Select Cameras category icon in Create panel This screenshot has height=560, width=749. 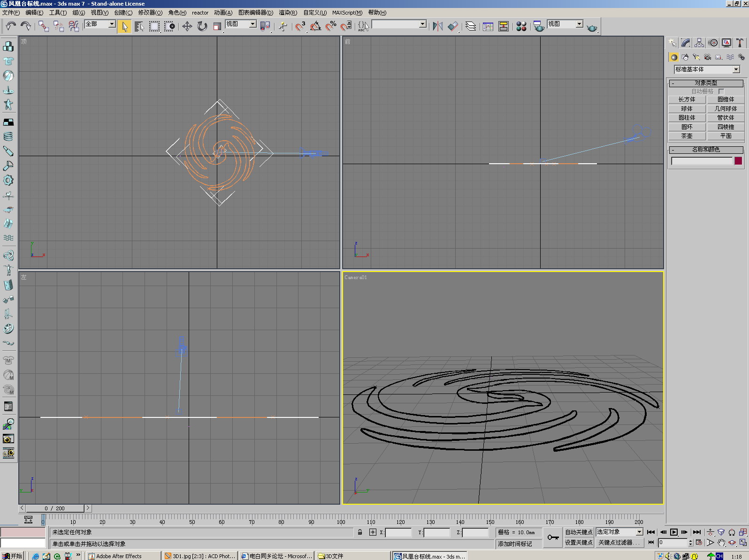click(707, 57)
